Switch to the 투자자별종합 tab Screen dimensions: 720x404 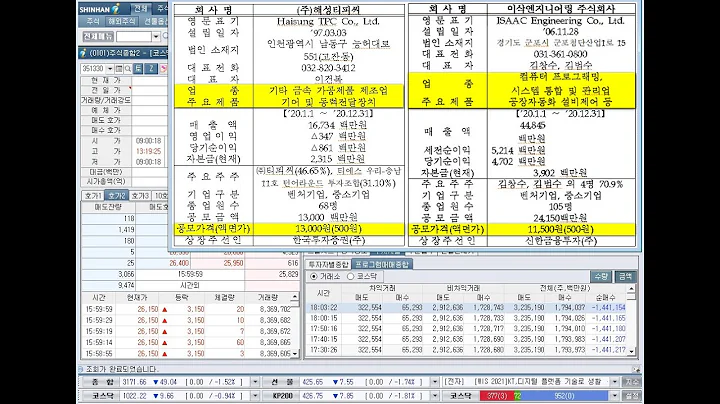[x=328, y=265]
